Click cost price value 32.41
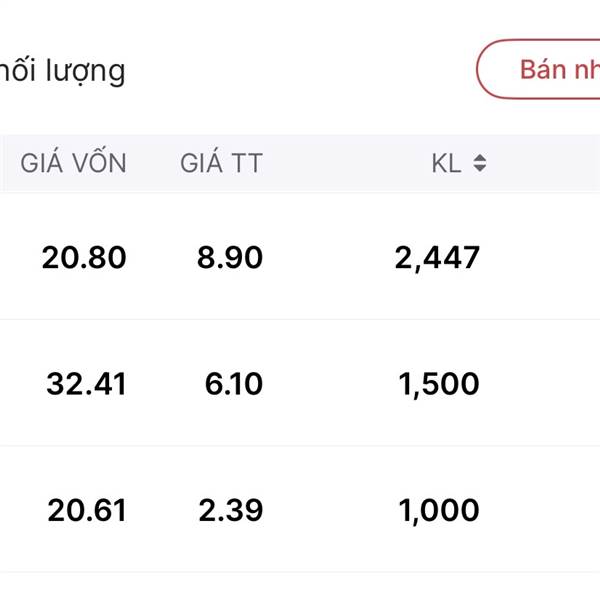Image resolution: width=600 pixels, height=600 pixels. 86,384
